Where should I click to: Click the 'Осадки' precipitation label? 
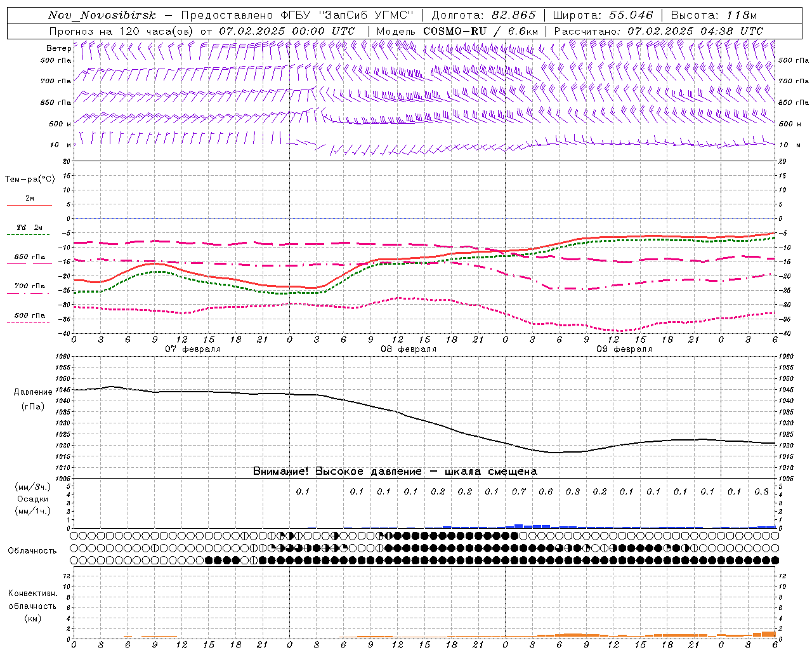33,499
